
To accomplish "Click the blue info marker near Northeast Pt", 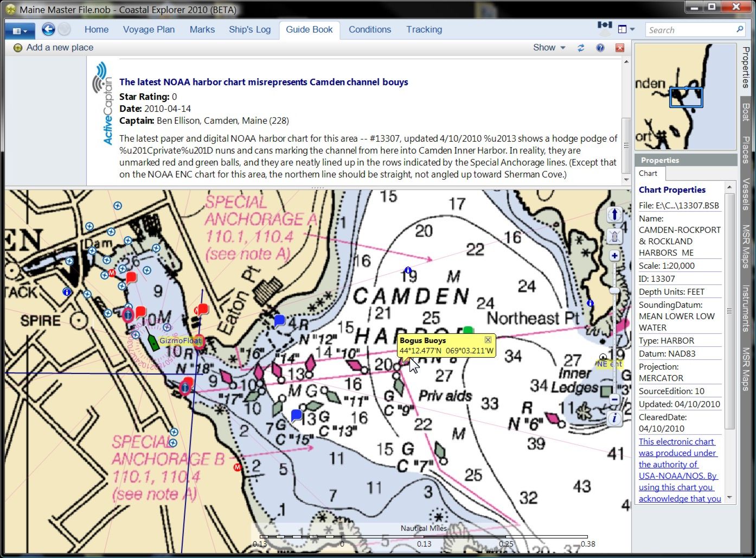I will click(590, 303).
